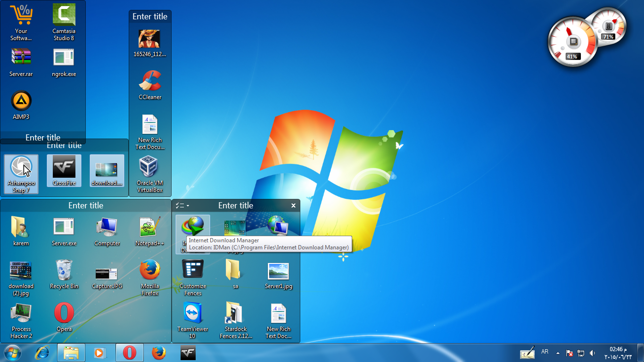644x362 pixels.
Task: Open the volume speaker control
Action: (x=593, y=353)
